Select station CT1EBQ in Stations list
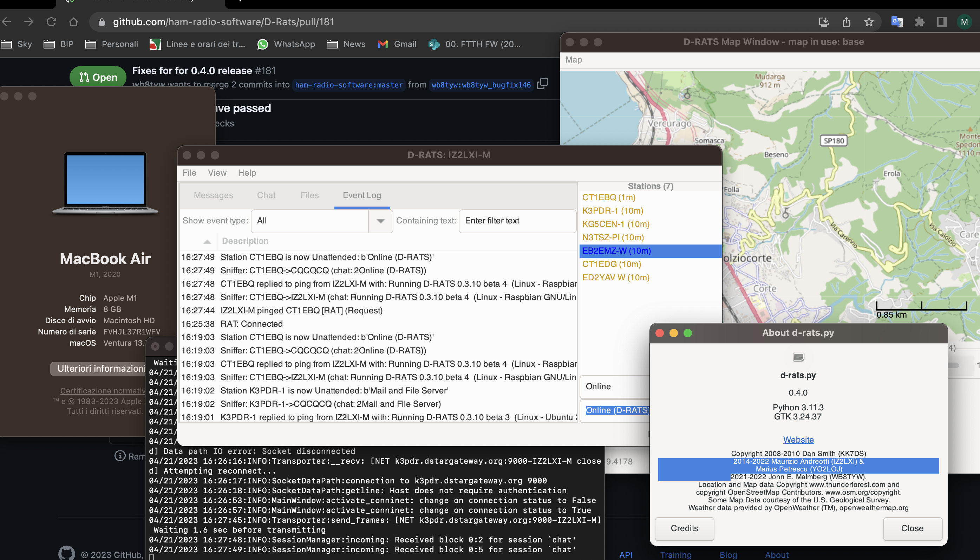Screen dimensions: 980x560 tap(608, 197)
